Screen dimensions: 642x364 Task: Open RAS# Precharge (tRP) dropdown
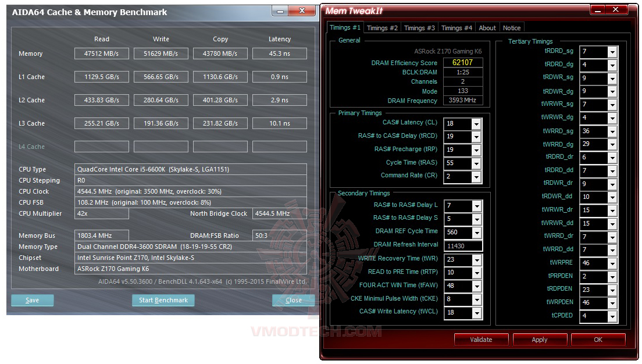(x=476, y=150)
